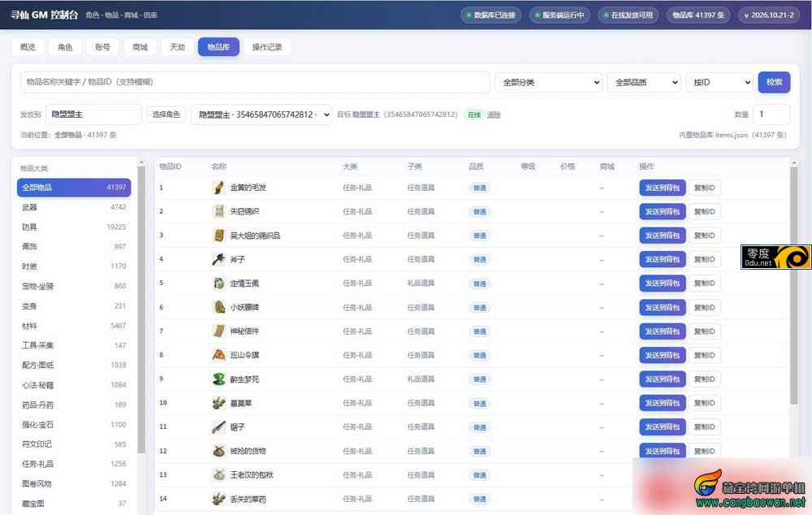Click the item icon for 定情玉佩

pyautogui.click(x=218, y=283)
